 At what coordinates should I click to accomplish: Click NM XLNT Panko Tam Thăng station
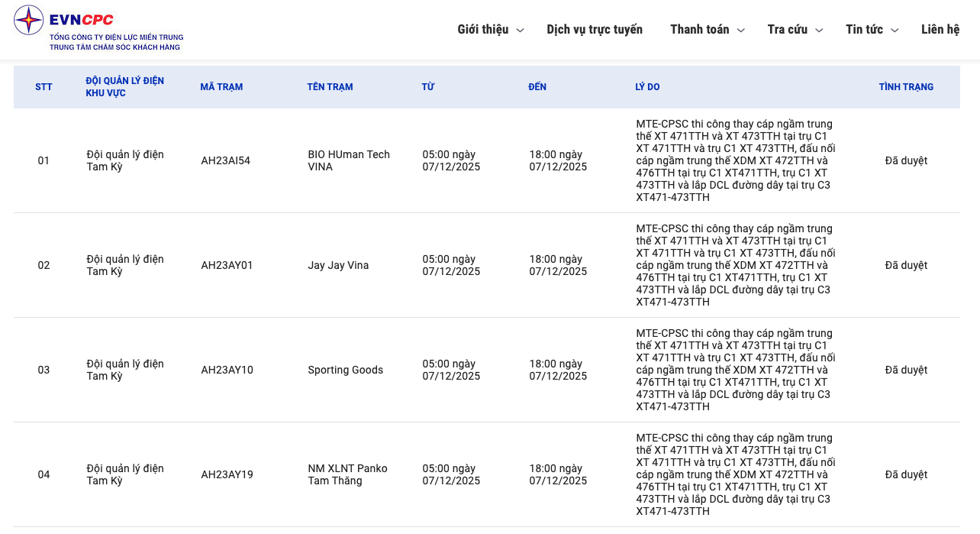pos(347,474)
